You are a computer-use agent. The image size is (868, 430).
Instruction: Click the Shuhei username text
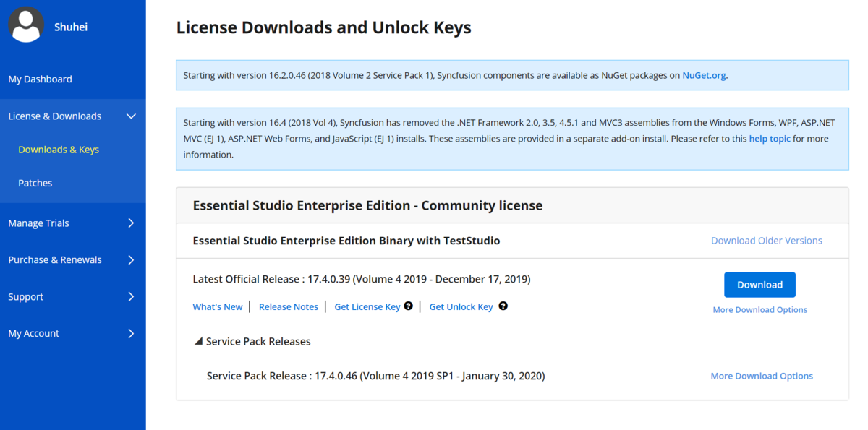71,27
